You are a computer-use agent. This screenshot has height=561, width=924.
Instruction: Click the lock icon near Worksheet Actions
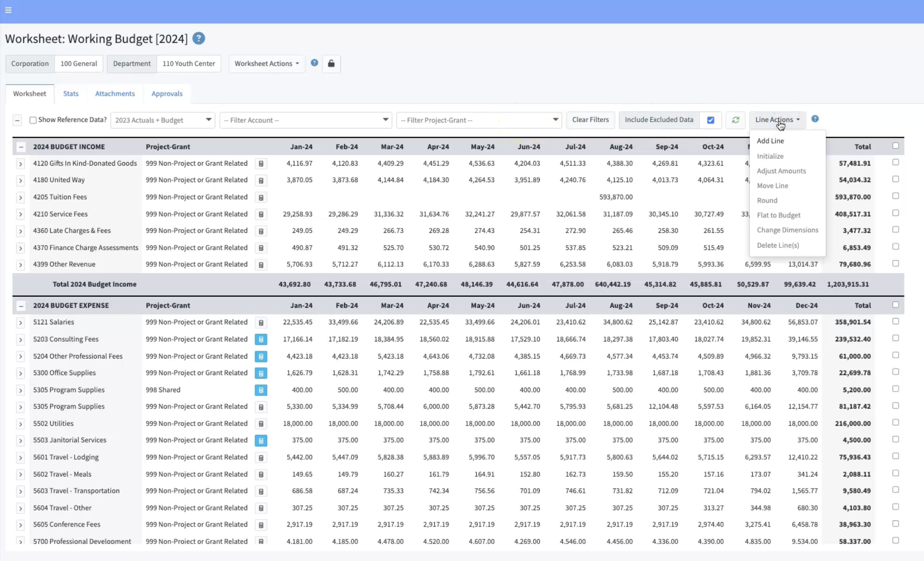point(331,64)
